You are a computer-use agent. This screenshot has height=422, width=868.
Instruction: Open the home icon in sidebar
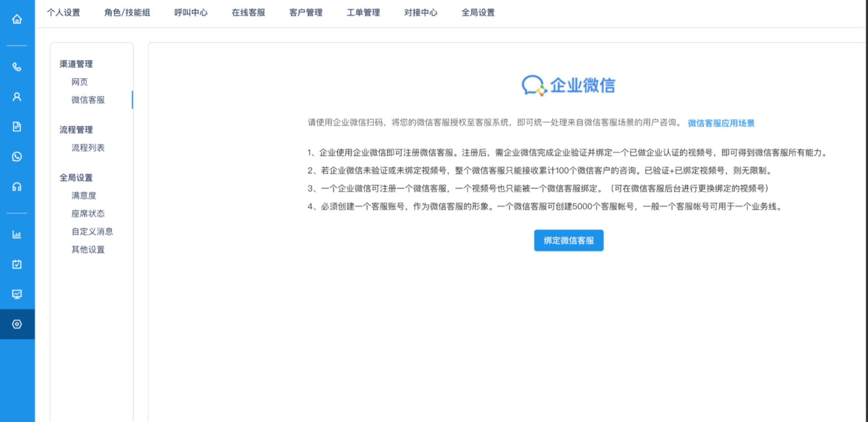17,19
